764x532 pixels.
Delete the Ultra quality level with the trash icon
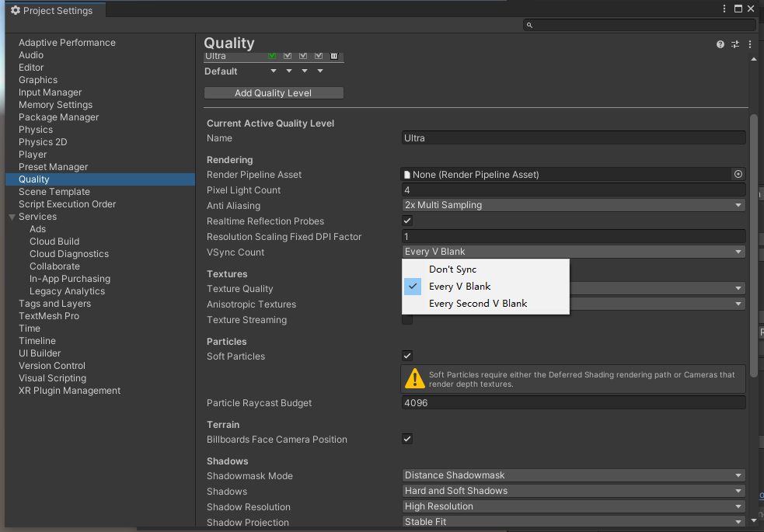[334, 56]
